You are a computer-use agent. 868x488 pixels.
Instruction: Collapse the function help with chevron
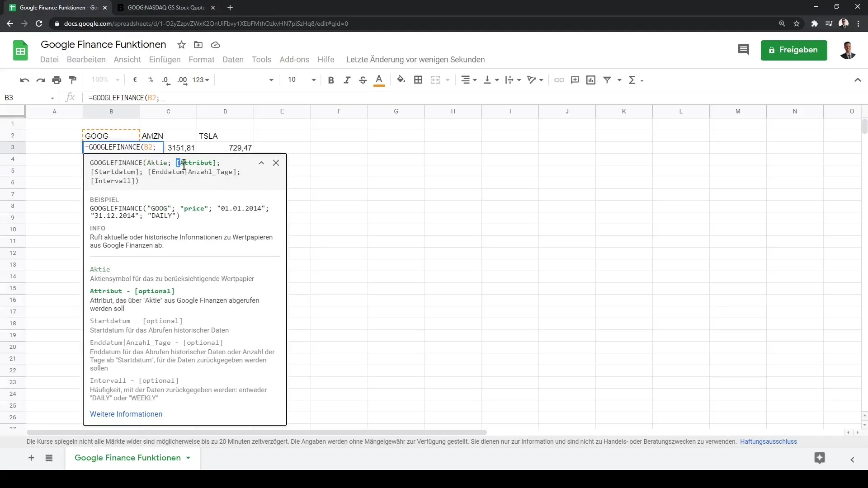(x=261, y=163)
